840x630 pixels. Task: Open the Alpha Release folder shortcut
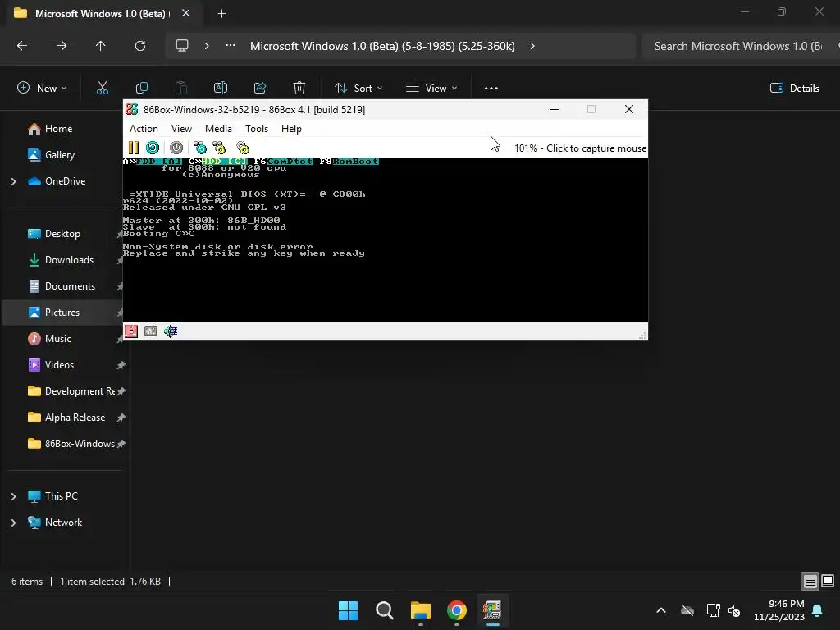point(75,418)
